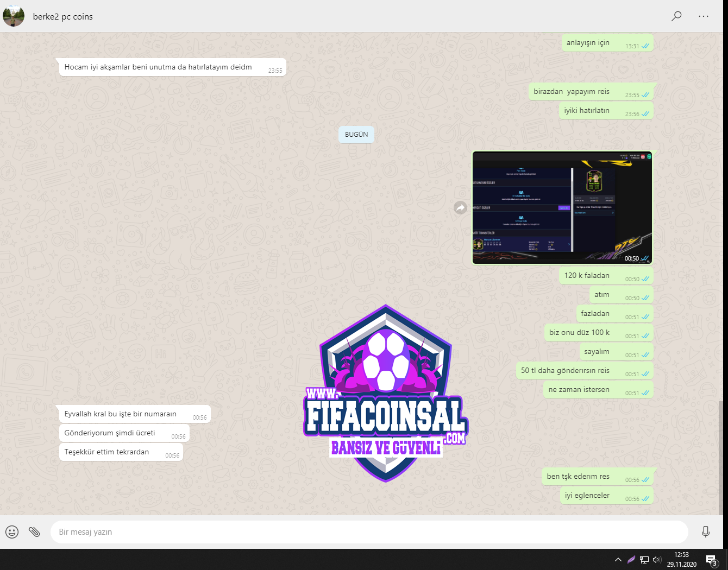This screenshot has width=728, height=570.
Task: Open the volume tray icon
Action: 657,560
